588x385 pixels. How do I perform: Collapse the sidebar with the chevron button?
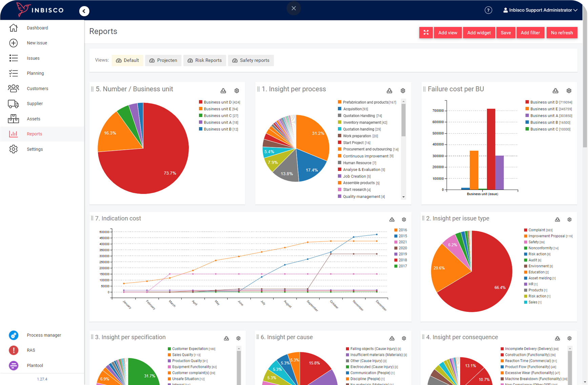(x=84, y=11)
